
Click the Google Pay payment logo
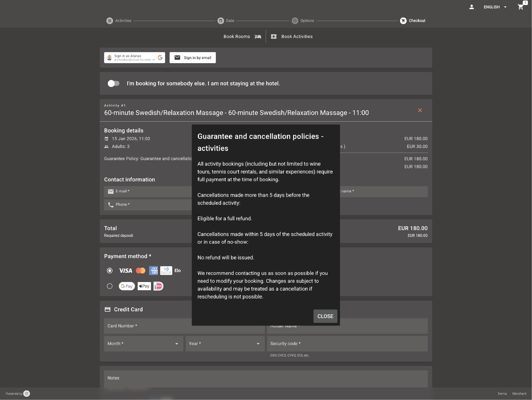tap(127, 286)
